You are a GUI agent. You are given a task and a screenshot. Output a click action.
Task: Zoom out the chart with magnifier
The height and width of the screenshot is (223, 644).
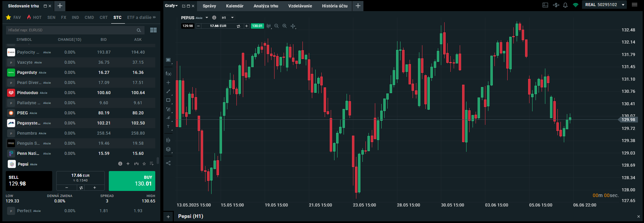pyautogui.click(x=277, y=26)
